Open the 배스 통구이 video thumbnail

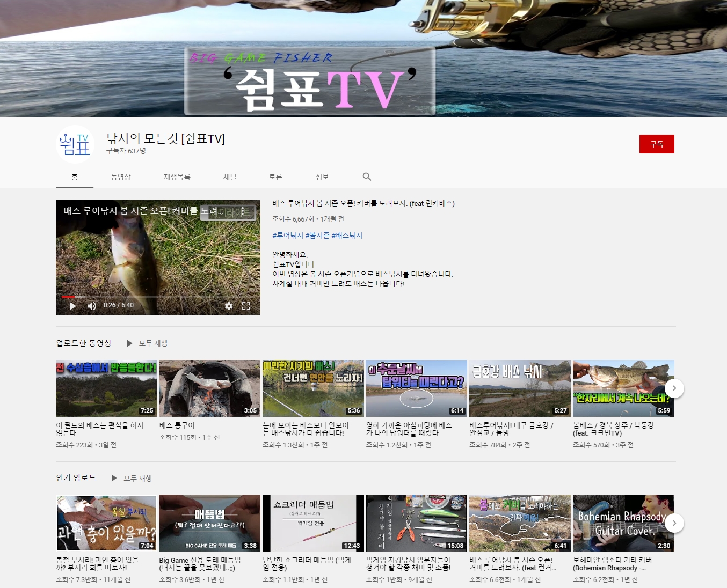(x=209, y=388)
